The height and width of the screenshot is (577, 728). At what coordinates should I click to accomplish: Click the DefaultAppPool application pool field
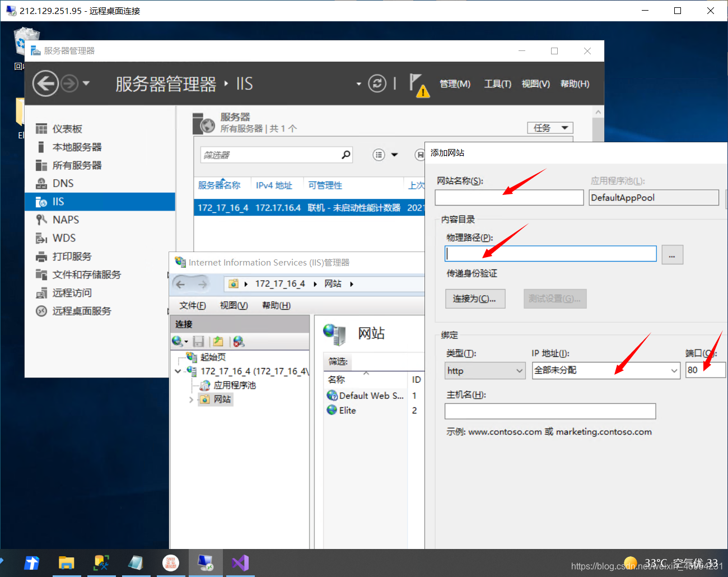click(654, 197)
